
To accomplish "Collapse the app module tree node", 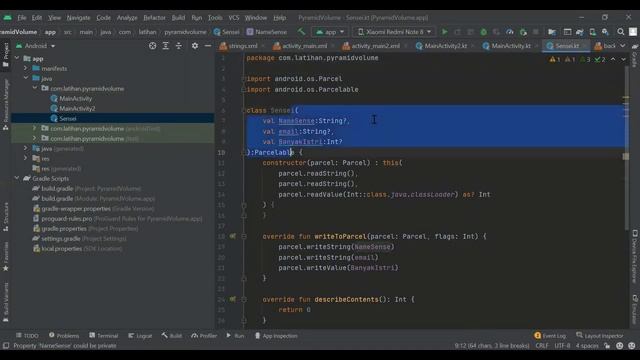I will 17,58.
